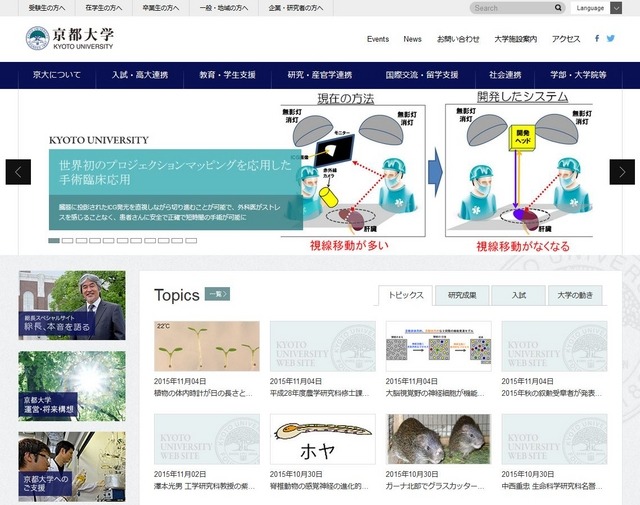Open the grasscutter rodents photo thumbnail
The height and width of the screenshot is (505, 640).
[439, 439]
